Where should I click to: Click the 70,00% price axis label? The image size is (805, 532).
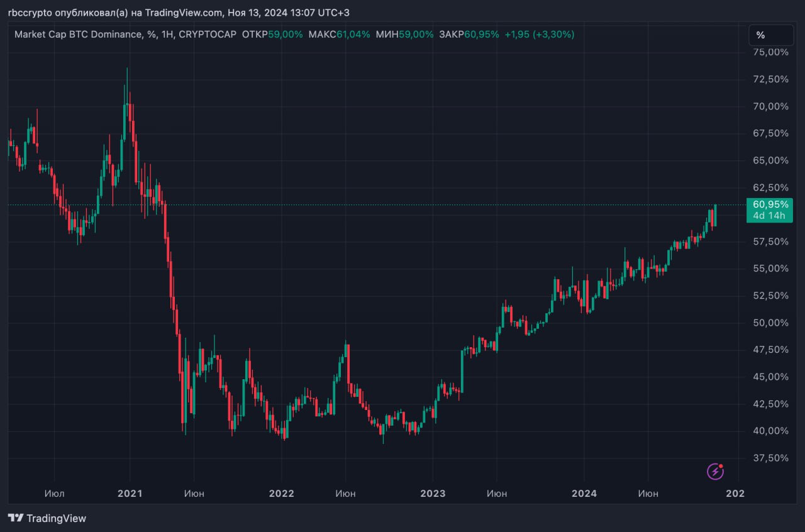pyautogui.click(x=770, y=106)
